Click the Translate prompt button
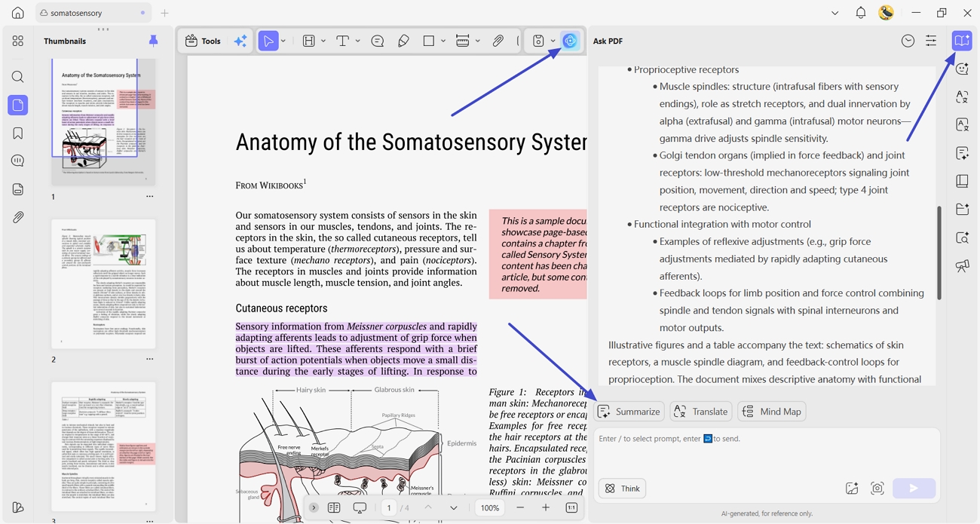The image size is (980, 524). pyautogui.click(x=701, y=412)
